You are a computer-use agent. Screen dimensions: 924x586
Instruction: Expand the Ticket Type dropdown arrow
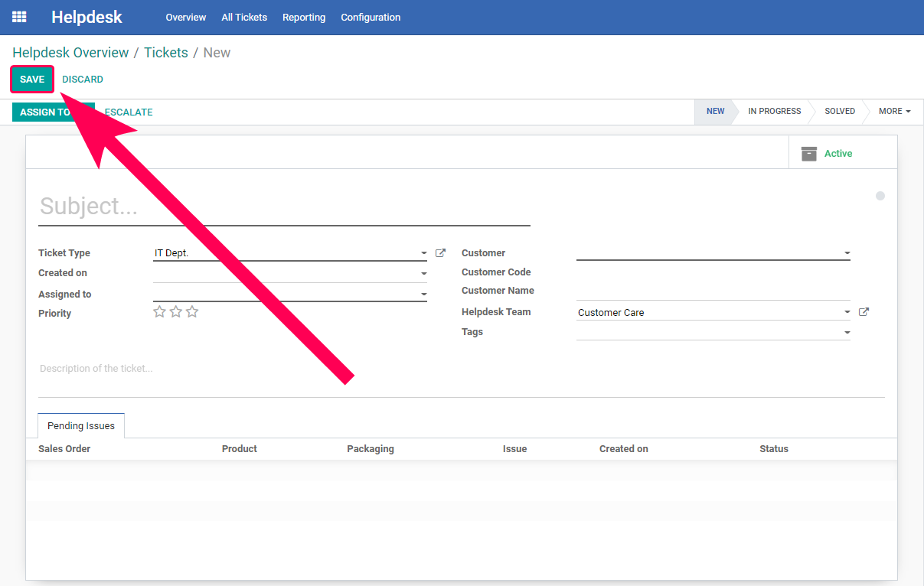(x=424, y=253)
